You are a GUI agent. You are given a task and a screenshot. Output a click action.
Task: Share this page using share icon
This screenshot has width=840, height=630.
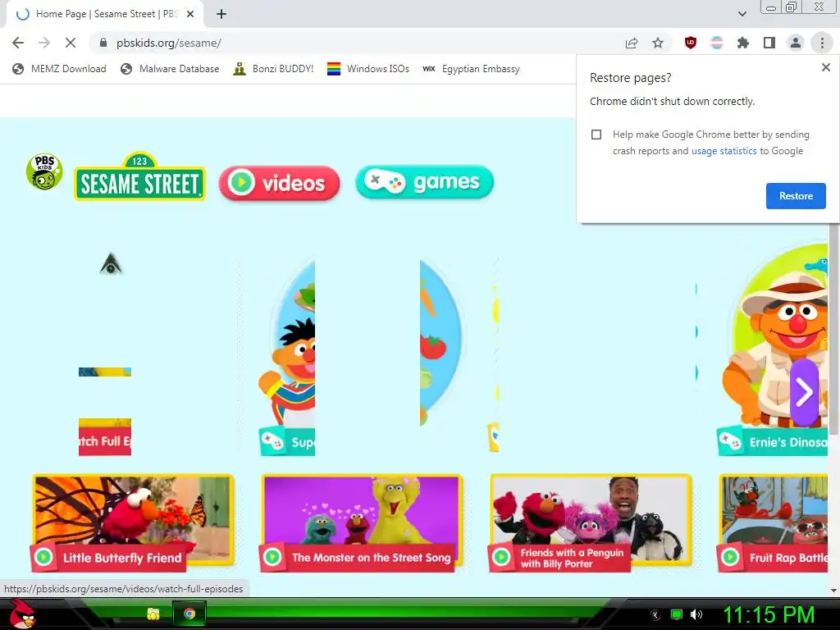point(632,43)
